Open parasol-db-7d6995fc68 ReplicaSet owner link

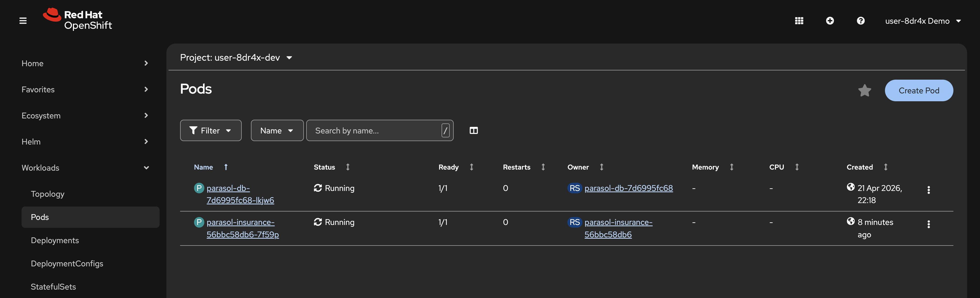pos(628,188)
